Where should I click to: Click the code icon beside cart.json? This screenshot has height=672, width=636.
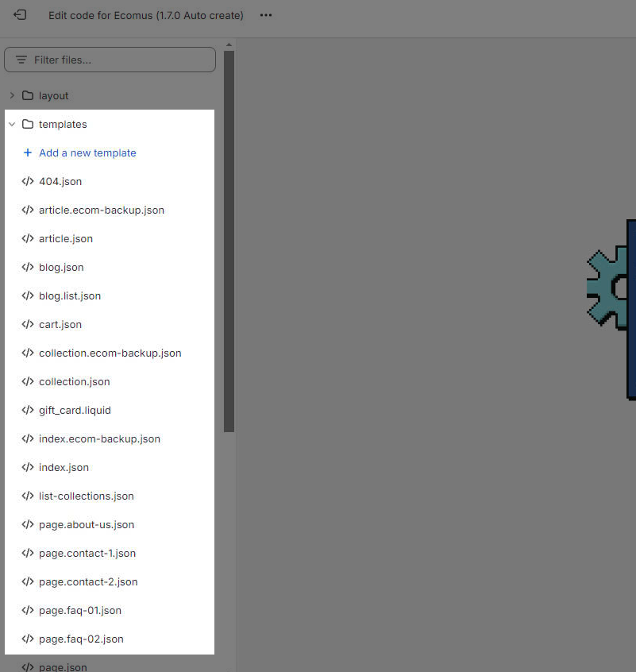[28, 324]
